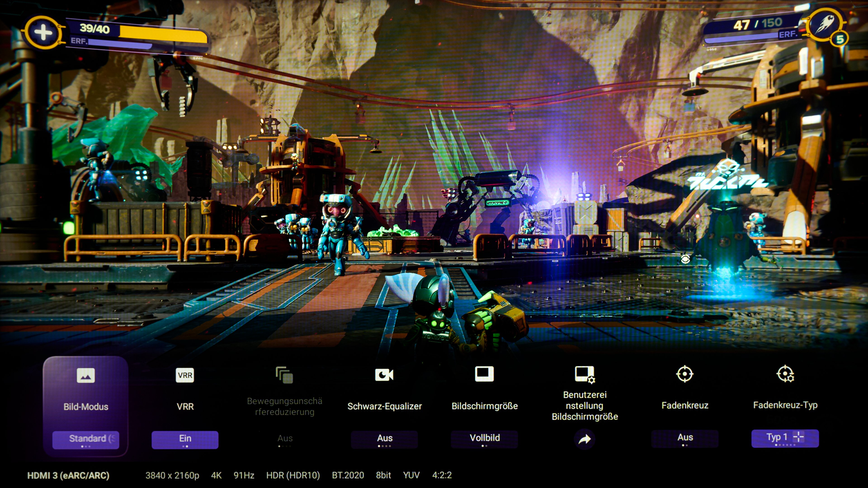The width and height of the screenshot is (868, 488).
Task: Click the health plus icon in game HUD
Action: (43, 33)
